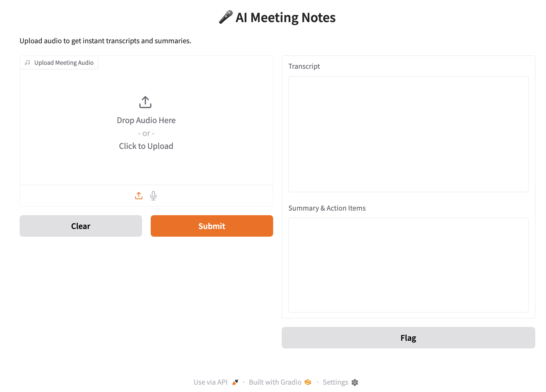Click the microphone emoji in the page title
546x392 pixels.
[226, 17]
